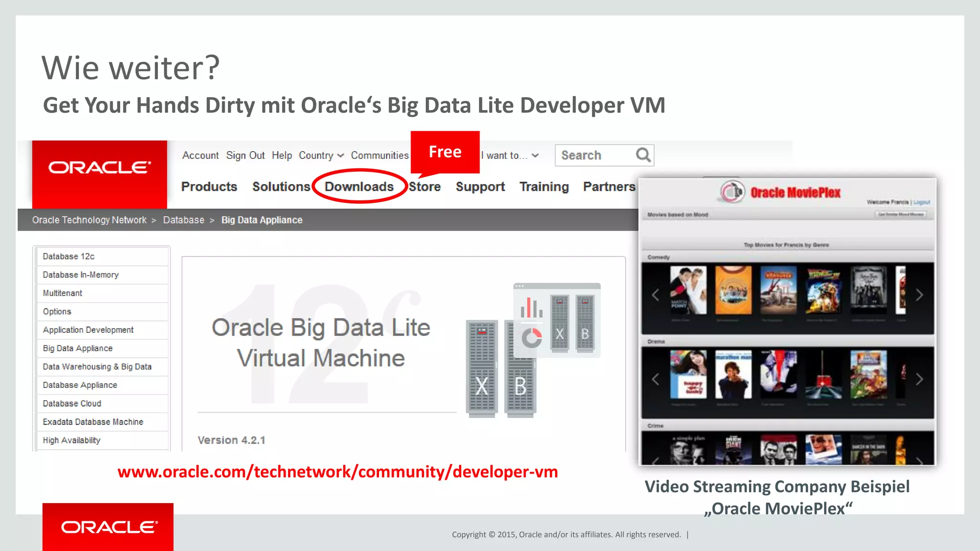Click the server rack illustration in the banner
980x551 pixels.
pyautogui.click(x=533, y=350)
